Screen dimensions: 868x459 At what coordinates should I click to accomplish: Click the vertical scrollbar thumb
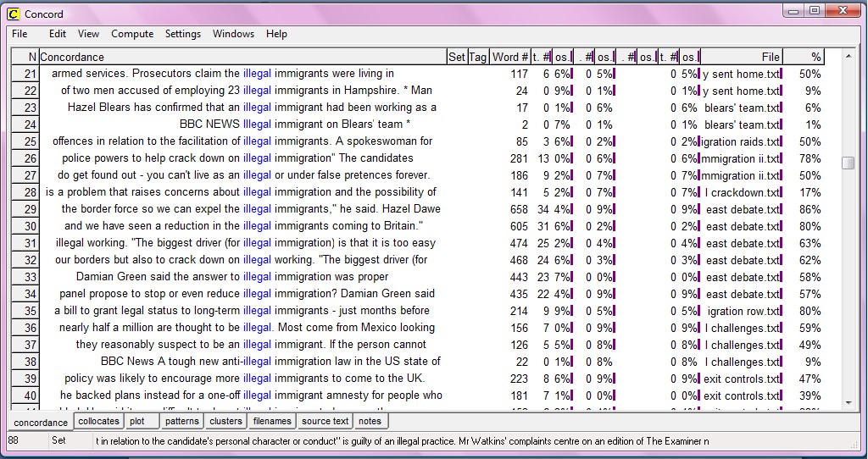click(x=848, y=163)
